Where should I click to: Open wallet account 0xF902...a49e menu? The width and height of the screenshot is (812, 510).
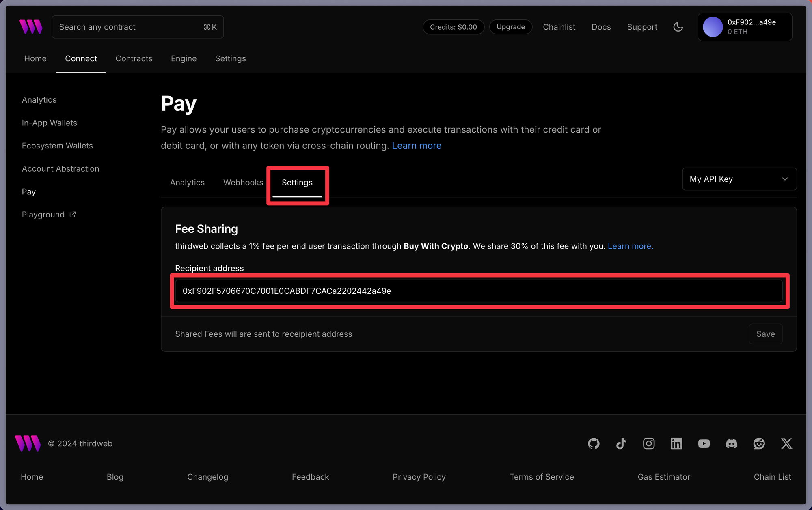(745, 27)
